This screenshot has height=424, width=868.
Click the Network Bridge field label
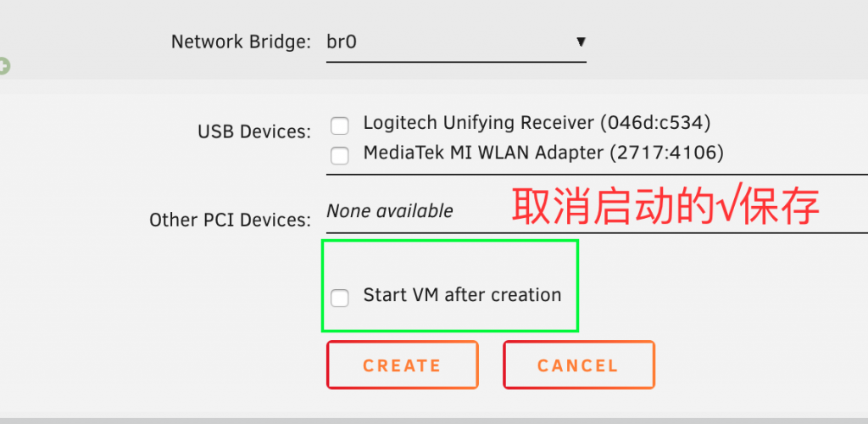pyautogui.click(x=241, y=42)
